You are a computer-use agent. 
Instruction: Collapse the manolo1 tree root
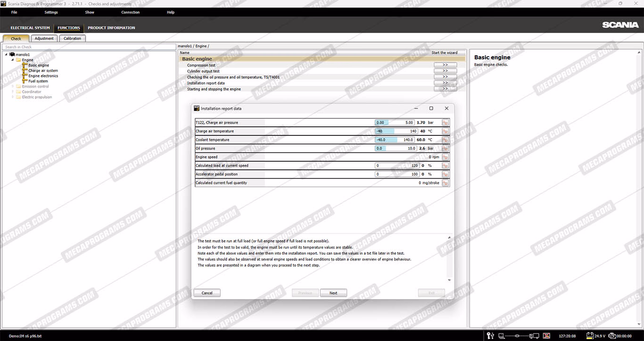pos(6,55)
